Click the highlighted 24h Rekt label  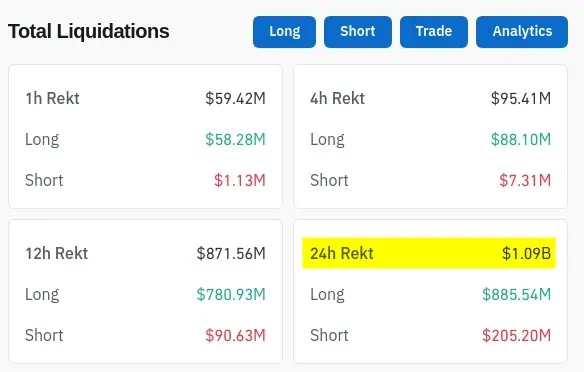pyautogui.click(x=342, y=254)
